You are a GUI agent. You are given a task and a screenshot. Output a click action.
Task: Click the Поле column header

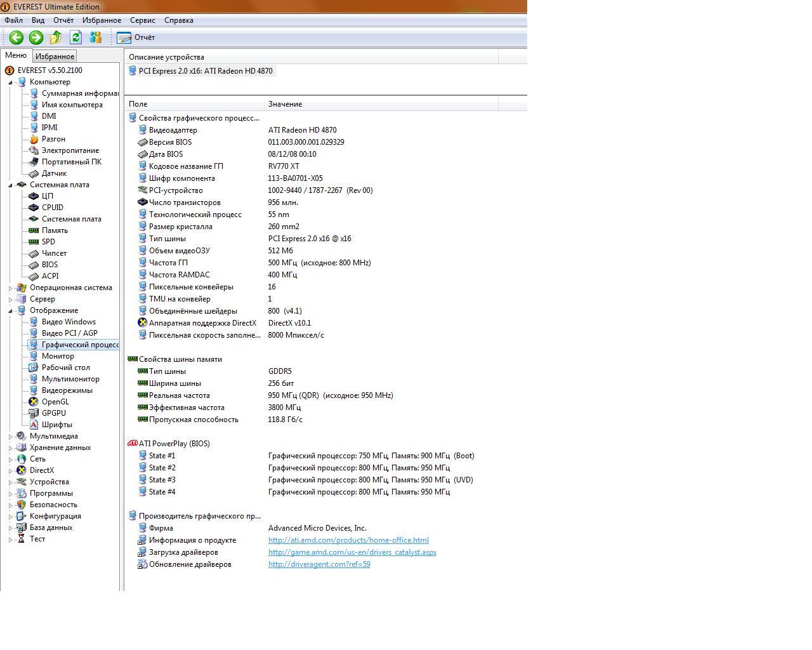pos(194,104)
